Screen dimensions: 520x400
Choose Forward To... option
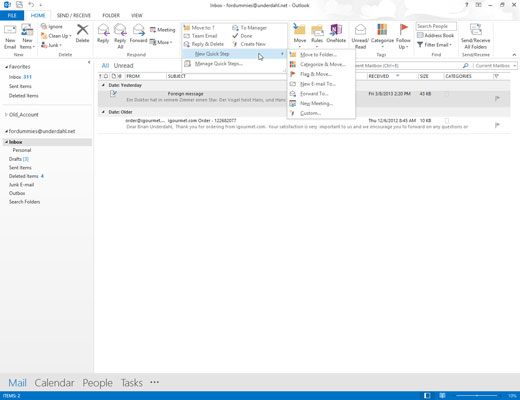[x=321, y=93]
